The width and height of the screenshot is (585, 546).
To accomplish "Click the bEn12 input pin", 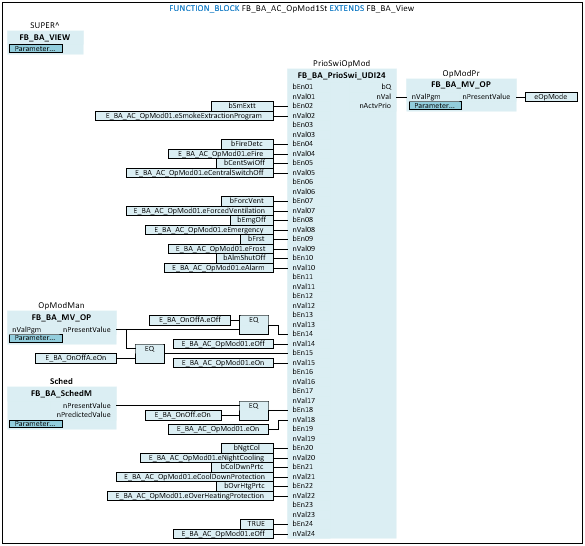I will pos(303,296).
